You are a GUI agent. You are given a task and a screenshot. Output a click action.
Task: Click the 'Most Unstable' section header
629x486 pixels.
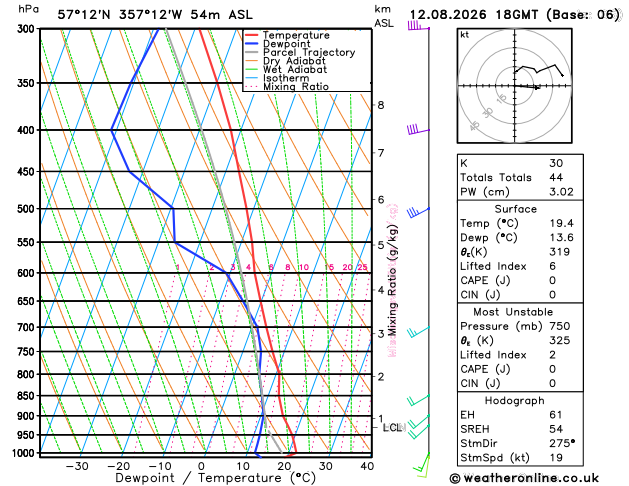(x=513, y=312)
